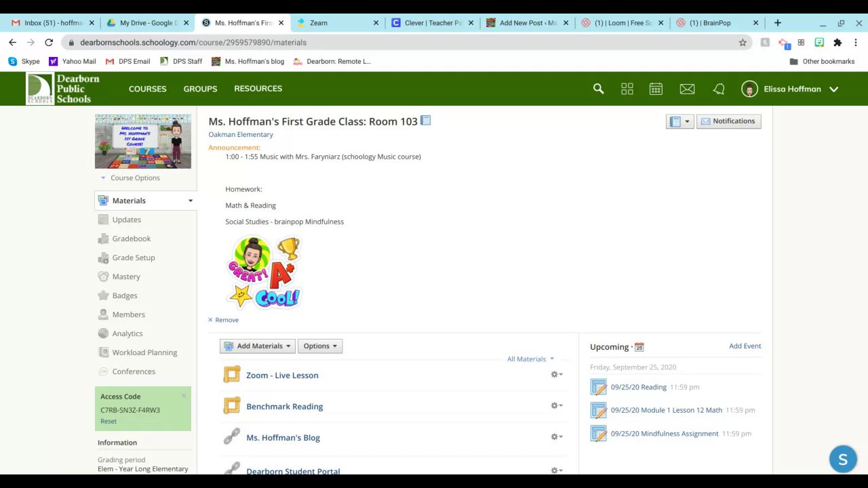This screenshot has width=868, height=488.
Task: Click the Benchmark Reading folder icon
Action: [232, 406]
